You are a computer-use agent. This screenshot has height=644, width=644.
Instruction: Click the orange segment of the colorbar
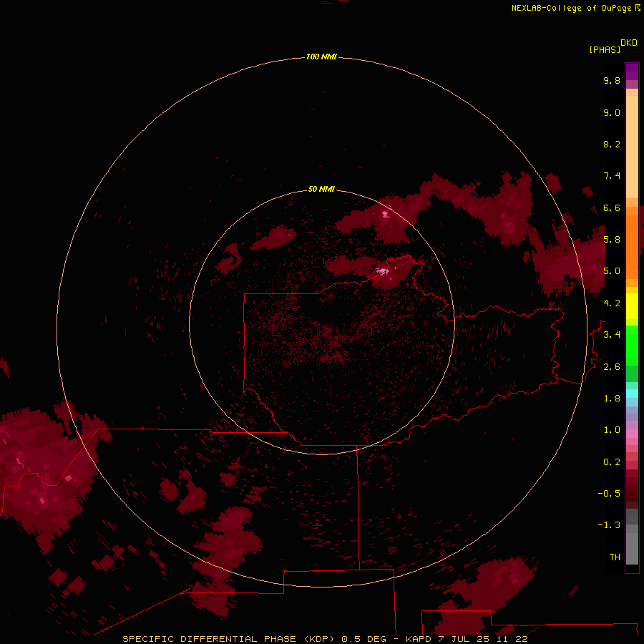(x=632, y=246)
